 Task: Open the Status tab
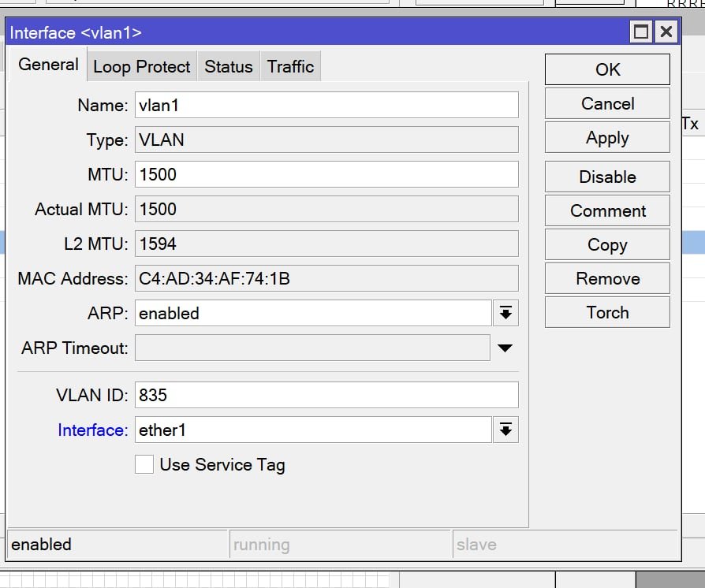[228, 67]
